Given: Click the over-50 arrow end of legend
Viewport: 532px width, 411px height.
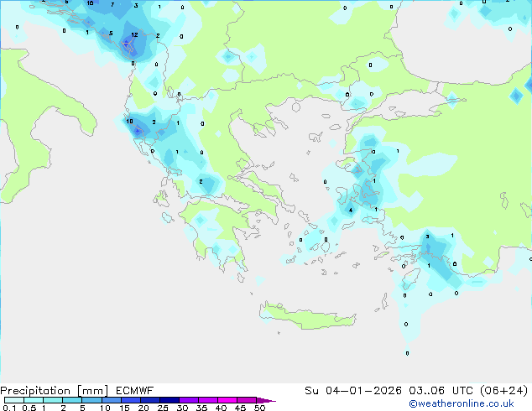Looking at the screenshot, I should point(266,400).
